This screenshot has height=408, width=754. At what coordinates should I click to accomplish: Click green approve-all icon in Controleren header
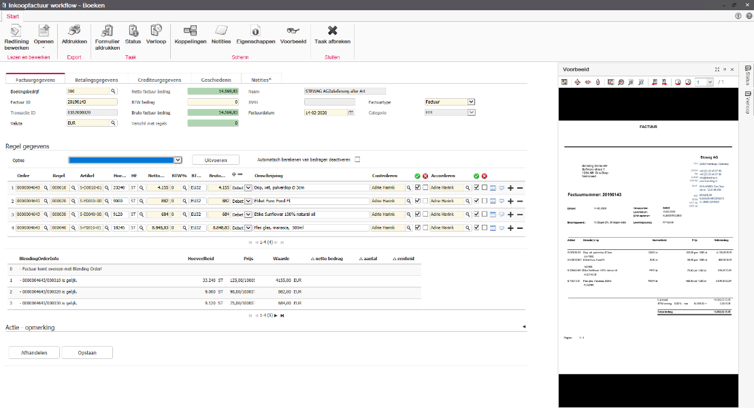click(417, 176)
